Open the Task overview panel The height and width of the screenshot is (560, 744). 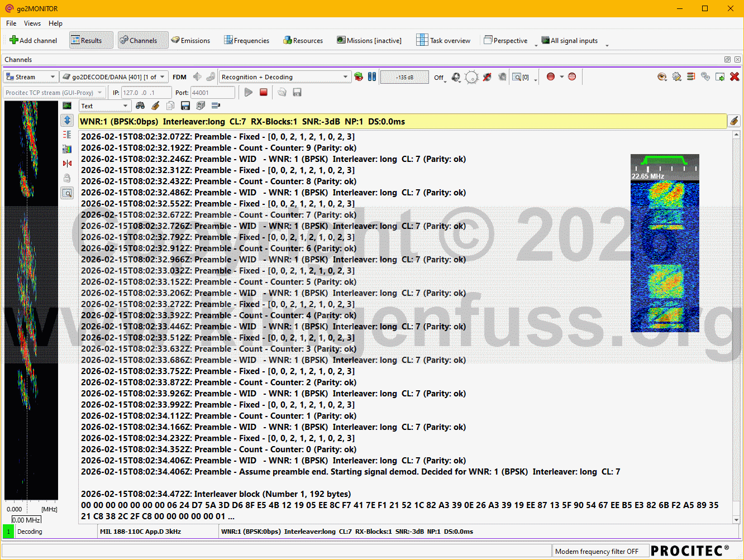(443, 40)
